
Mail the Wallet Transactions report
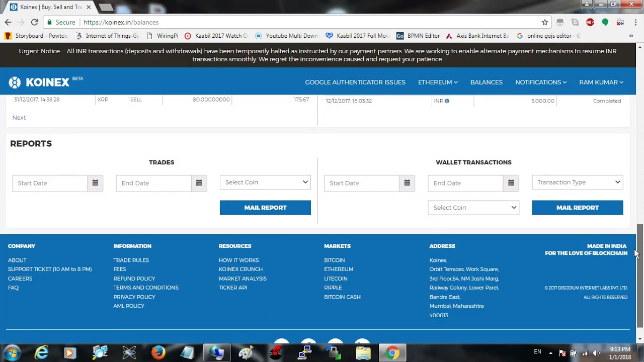tap(578, 208)
